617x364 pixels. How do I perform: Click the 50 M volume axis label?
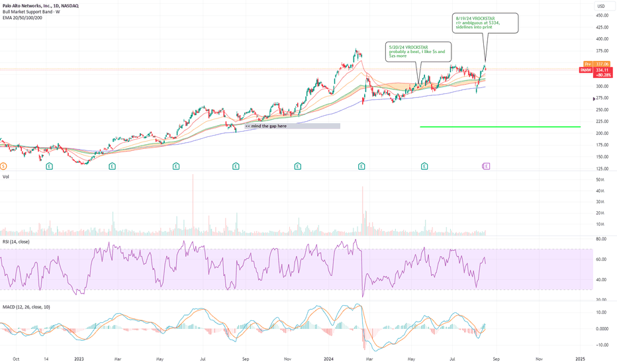pyautogui.click(x=600, y=180)
